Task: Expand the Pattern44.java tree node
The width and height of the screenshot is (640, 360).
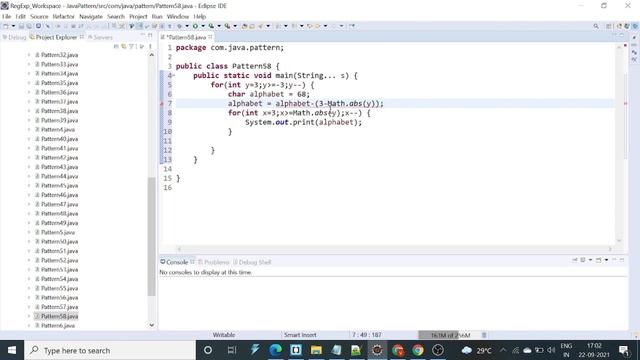Action: click(x=29, y=176)
